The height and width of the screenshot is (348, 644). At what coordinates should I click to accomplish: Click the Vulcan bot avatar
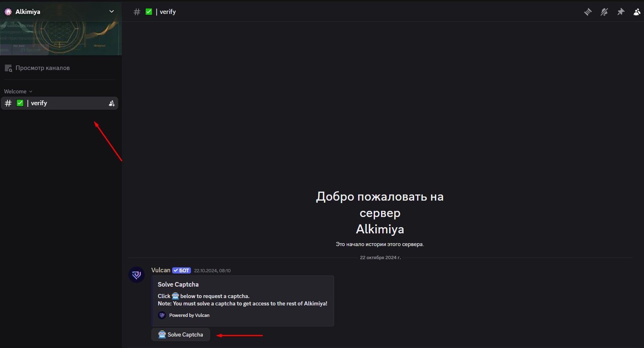pos(137,275)
